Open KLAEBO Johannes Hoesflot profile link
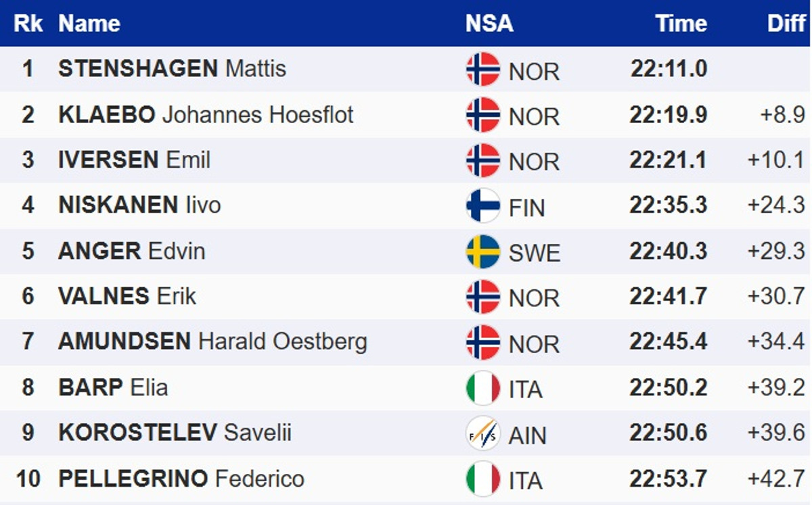The image size is (812, 505). click(206, 115)
